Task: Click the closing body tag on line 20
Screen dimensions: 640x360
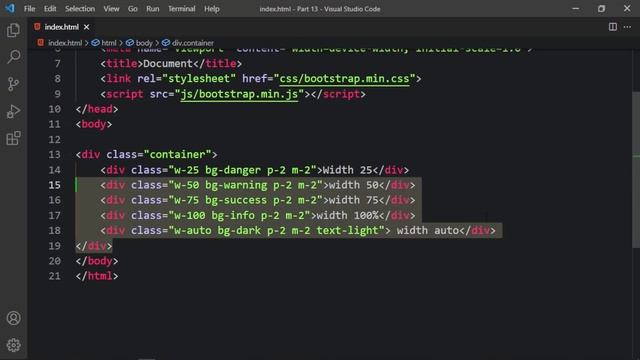Action: click(97, 261)
